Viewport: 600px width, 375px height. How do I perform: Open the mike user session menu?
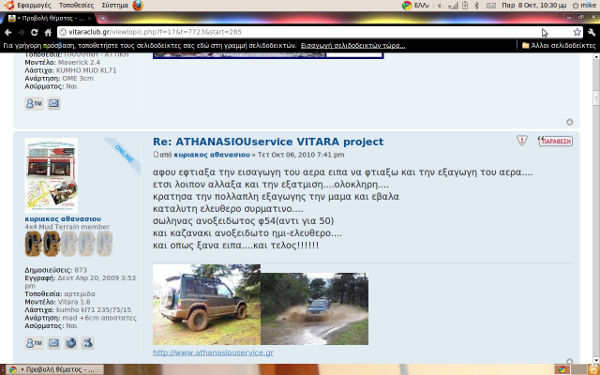584,5
